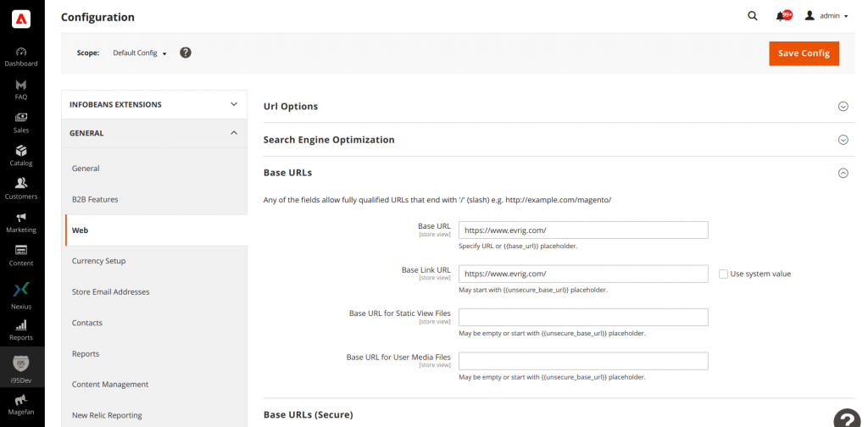Screen dimensions: 868x427
Task: Open the admin account dropdown
Action: point(826,16)
